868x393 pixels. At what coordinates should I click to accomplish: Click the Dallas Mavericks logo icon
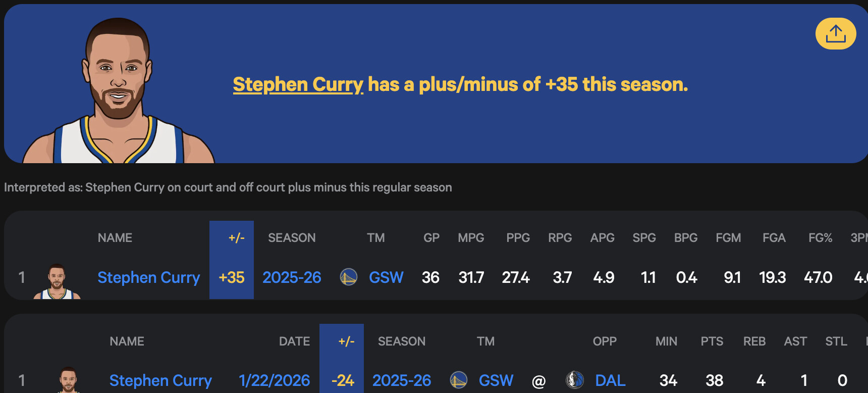click(x=575, y=380)
